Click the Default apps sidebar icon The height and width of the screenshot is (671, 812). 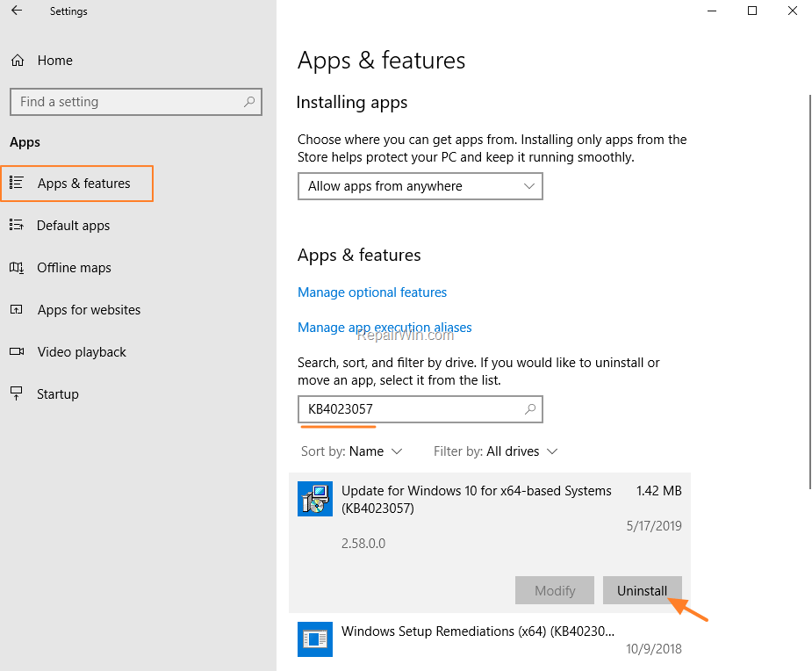click(x=16, y=225)
